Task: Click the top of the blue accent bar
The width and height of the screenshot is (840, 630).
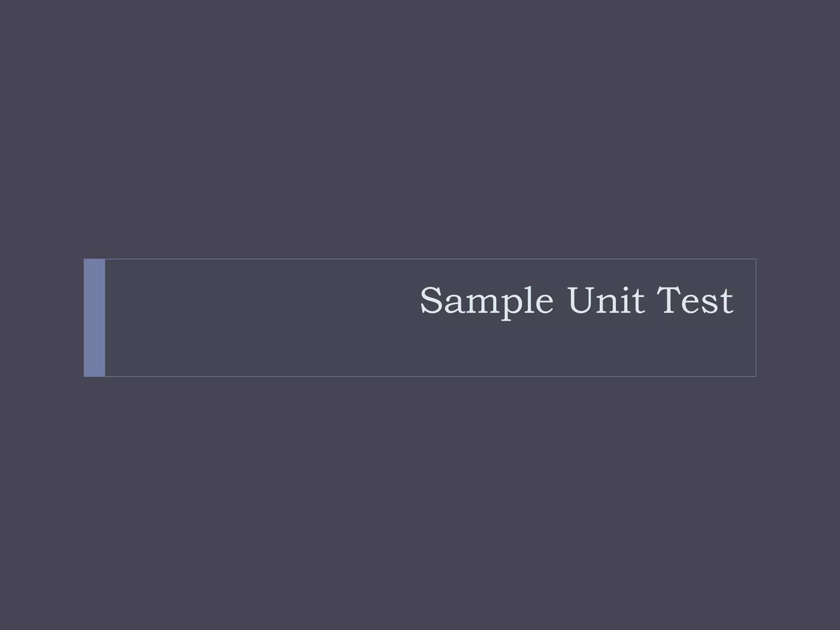Action: pyautogui.click(x=94, y=265)
